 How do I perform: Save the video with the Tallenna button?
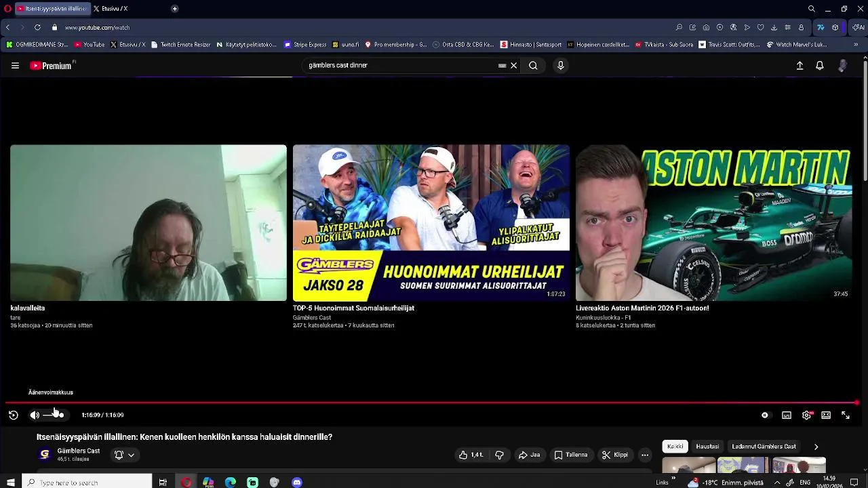pos(571,455)
